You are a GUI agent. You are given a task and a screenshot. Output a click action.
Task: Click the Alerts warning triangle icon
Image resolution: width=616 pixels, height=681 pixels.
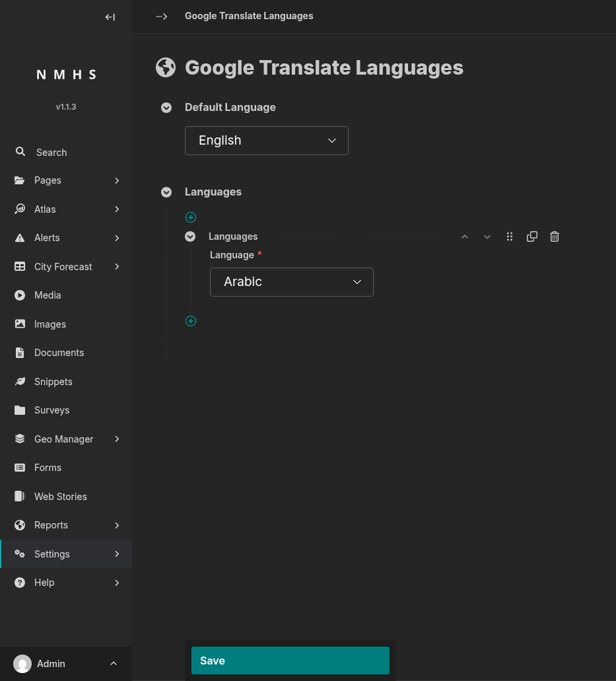(20, 238)
